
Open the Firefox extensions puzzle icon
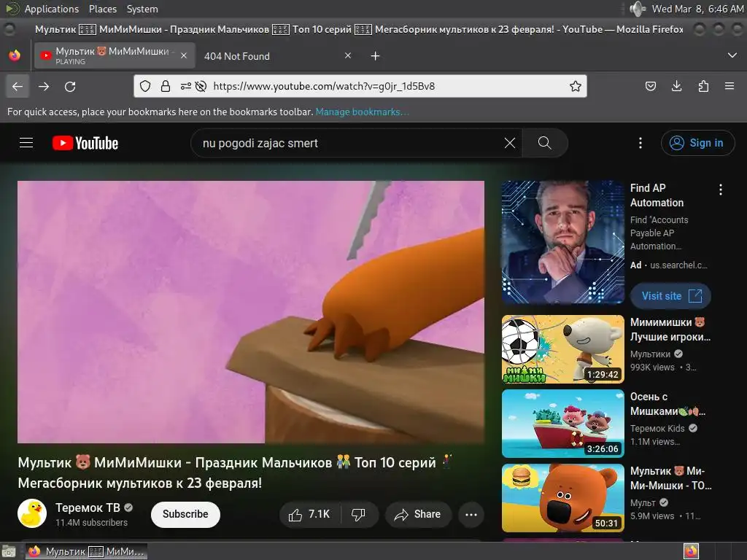[703, 86]
